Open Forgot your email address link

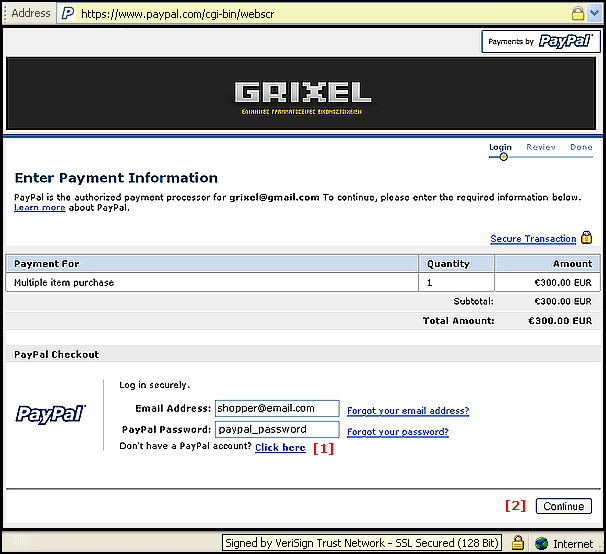[x=408, y=411]
